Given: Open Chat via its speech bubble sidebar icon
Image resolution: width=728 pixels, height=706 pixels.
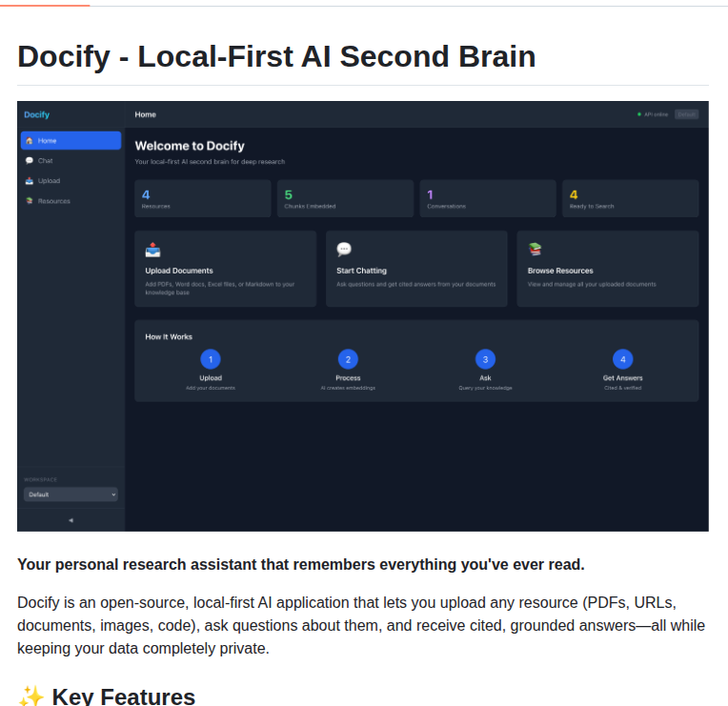Looking at the screenshot, I should [30, 161].
